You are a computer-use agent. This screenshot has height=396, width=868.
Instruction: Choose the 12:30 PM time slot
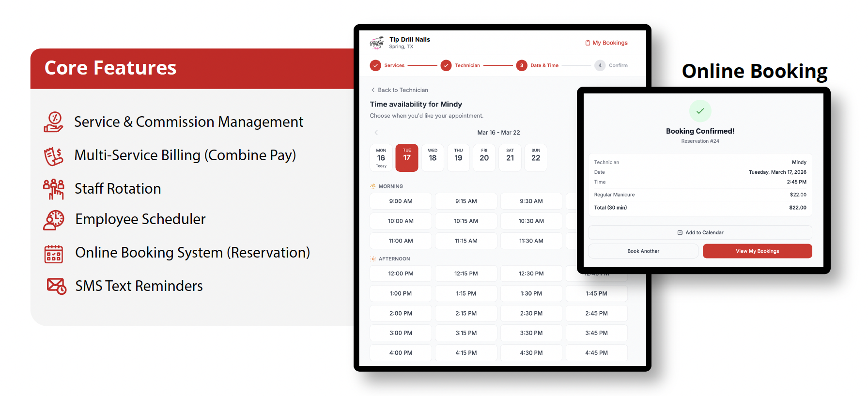tap(531, 274)
